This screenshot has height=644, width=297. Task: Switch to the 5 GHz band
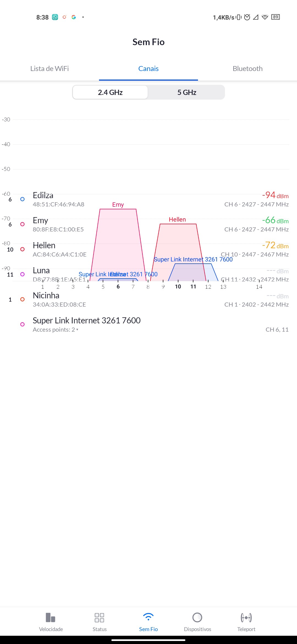(187, 92)
